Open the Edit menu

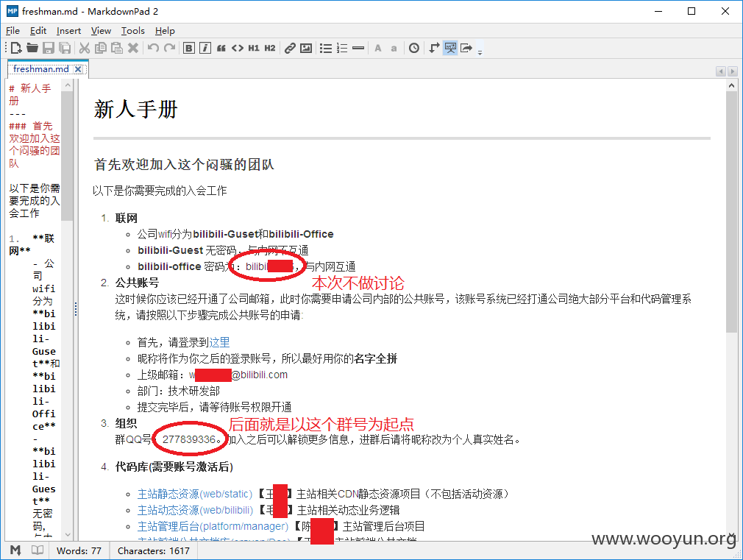pyautogui.click(x=38, y=31)
